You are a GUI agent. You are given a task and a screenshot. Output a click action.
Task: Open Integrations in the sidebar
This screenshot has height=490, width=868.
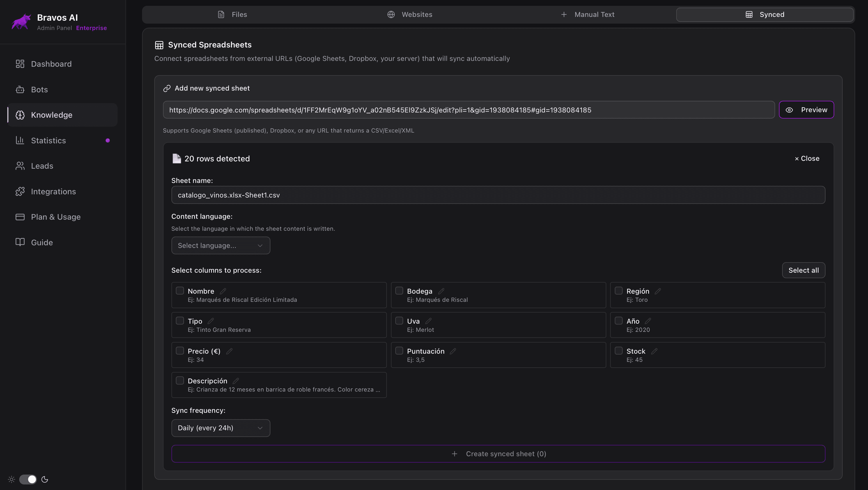tap(62, 191)
